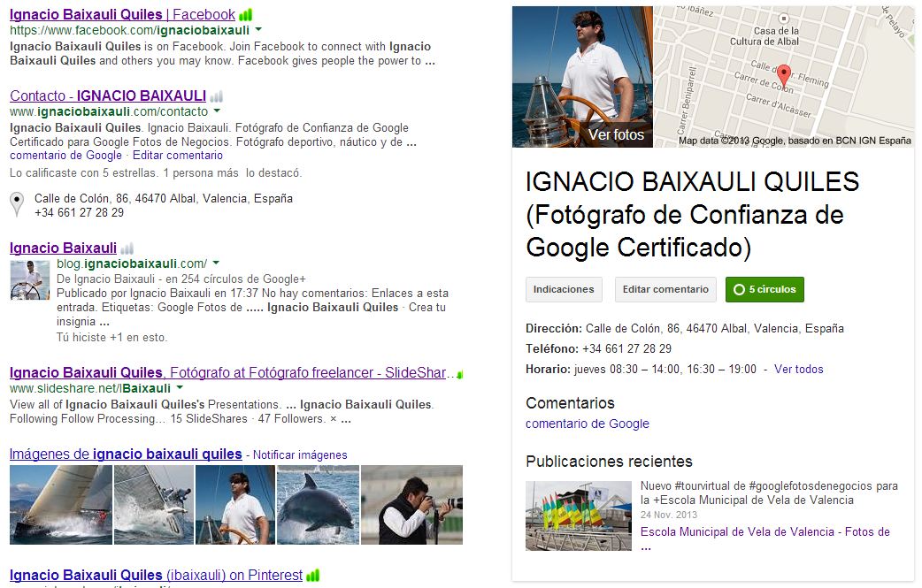
Task: Click 'Notificar imágenes' link
Action: pyautogui.click(x=300, y=454)
